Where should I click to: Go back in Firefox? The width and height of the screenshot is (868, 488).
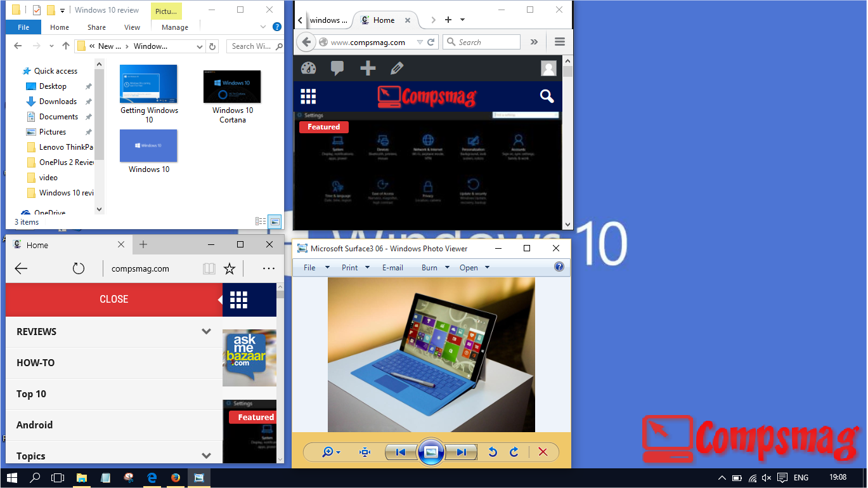(307, 42)
